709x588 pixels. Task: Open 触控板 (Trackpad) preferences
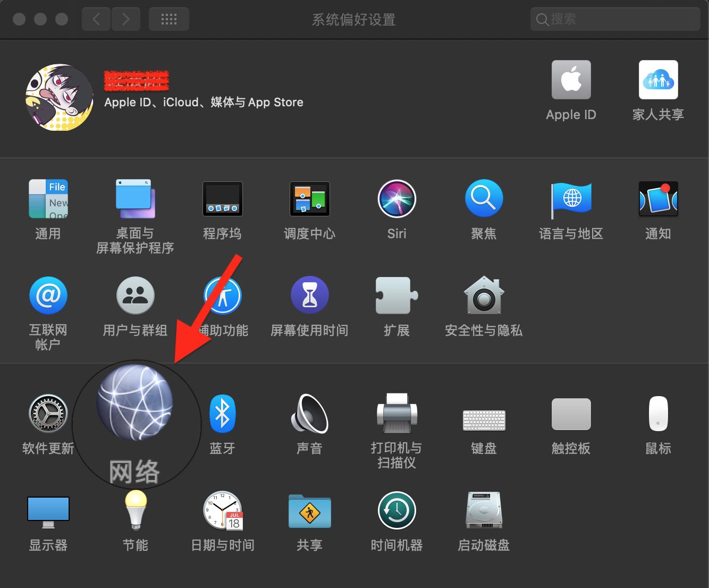[x=571, y=414]
